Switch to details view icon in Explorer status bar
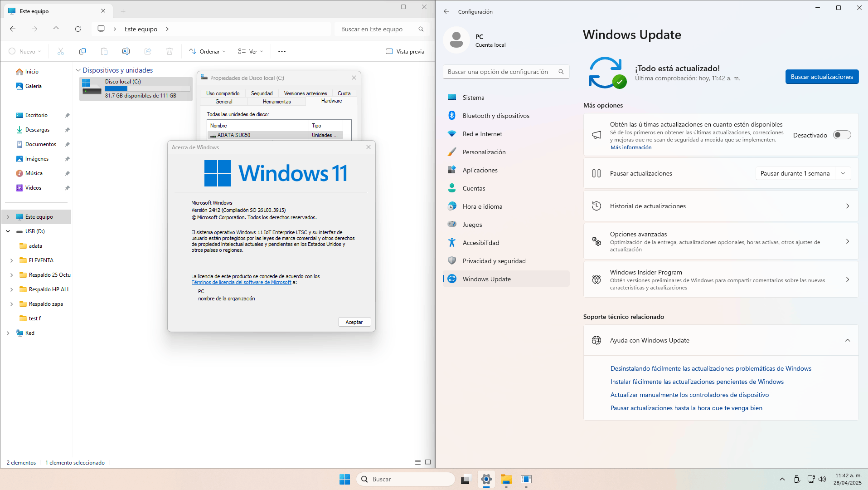This screenshot has width=868, height=490. tap(418, 462)
